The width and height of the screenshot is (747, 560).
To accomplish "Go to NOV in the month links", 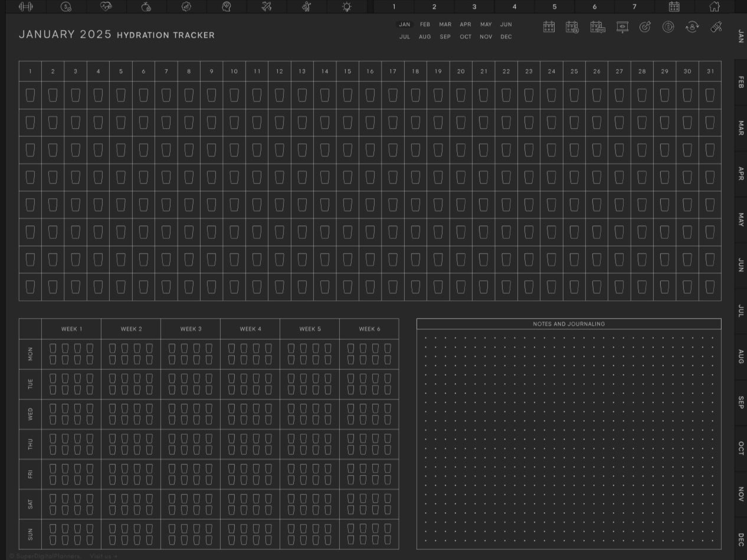I will point(486,37).
